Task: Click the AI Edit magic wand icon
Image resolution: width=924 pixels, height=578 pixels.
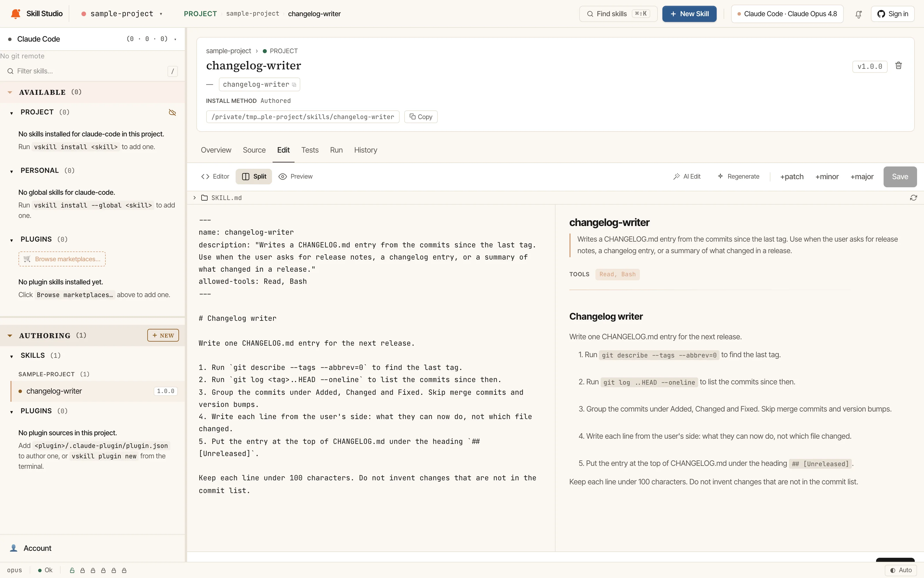Action: point(677,176)
